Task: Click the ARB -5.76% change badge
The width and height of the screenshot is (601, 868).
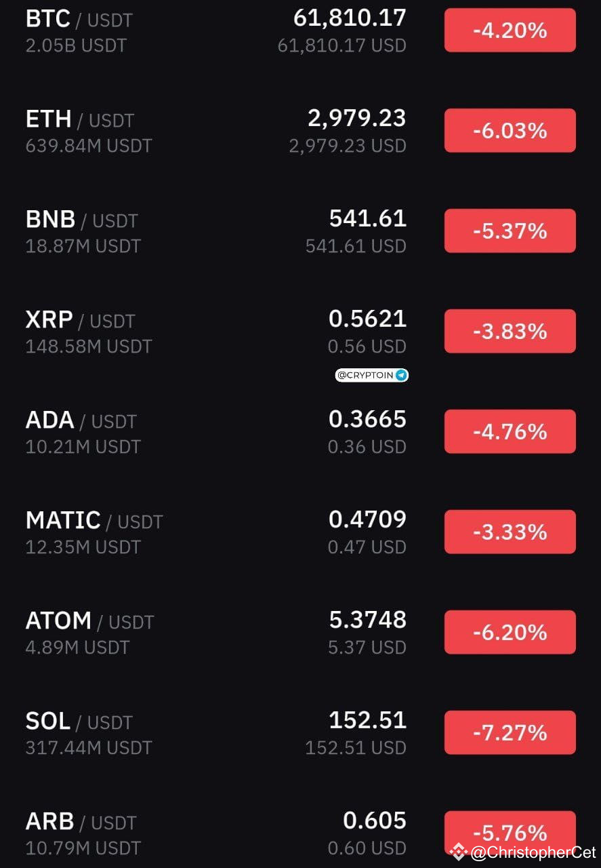Action: [510, 833]
